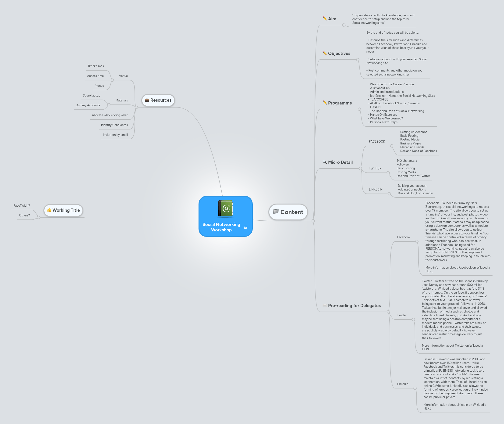The height and width of the screenshot is (424, 504).
Task: Click the image attachment icon on Social Networking Workshop
Action: click(x=245, y=227)
